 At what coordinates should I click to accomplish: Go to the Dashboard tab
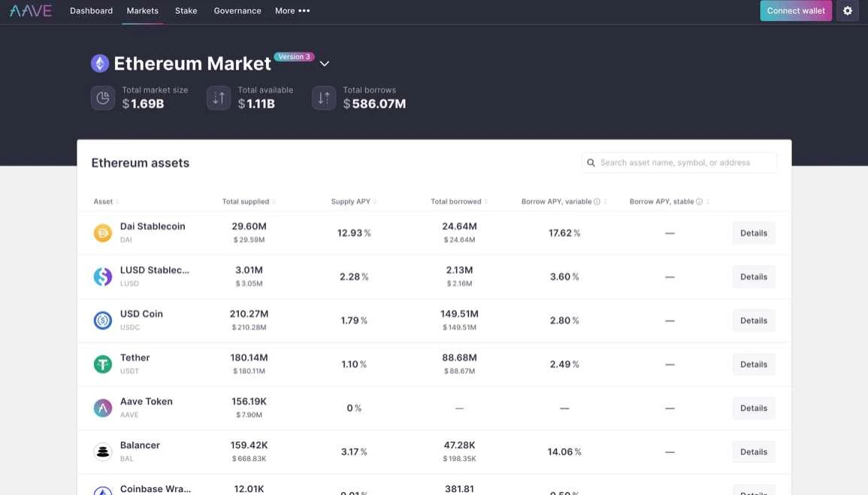tap(91, 11)
